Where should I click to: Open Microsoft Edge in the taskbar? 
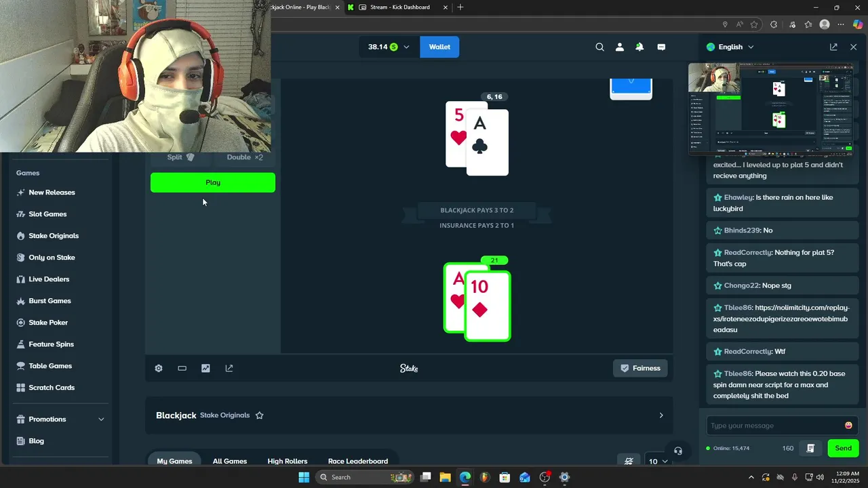pyautogui.click(x=465, y=477)
